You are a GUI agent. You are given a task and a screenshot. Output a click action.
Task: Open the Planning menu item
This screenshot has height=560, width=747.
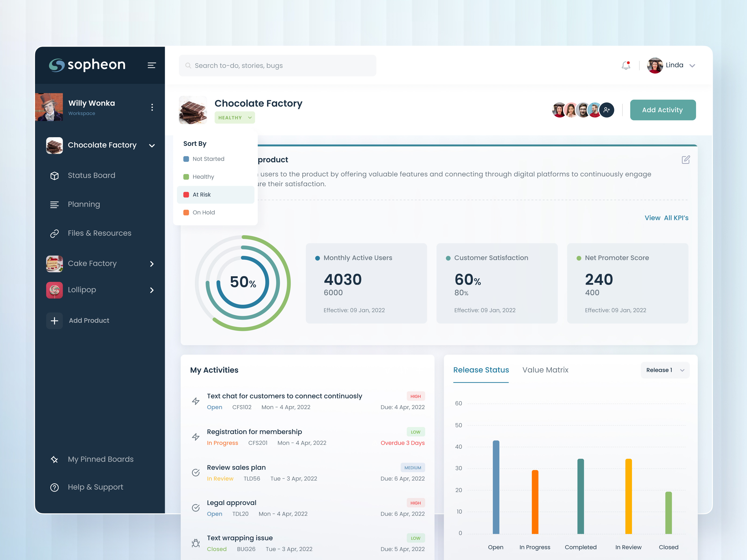84,205
